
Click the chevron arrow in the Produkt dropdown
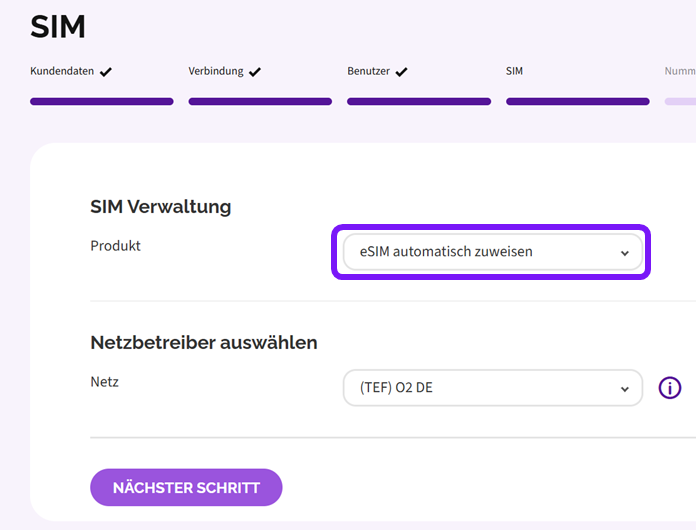pos(625,253)
